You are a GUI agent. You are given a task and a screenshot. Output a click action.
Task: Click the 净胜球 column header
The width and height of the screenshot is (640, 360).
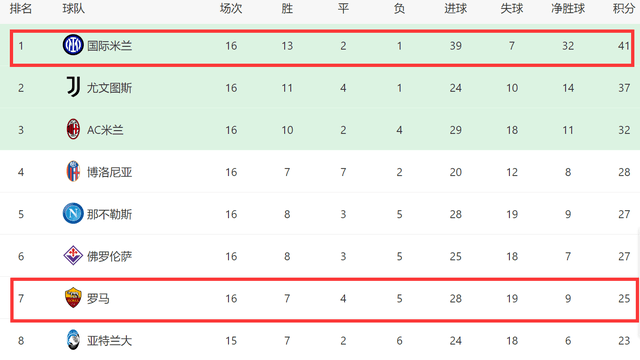pyautogui.click(x=568, y=9)
